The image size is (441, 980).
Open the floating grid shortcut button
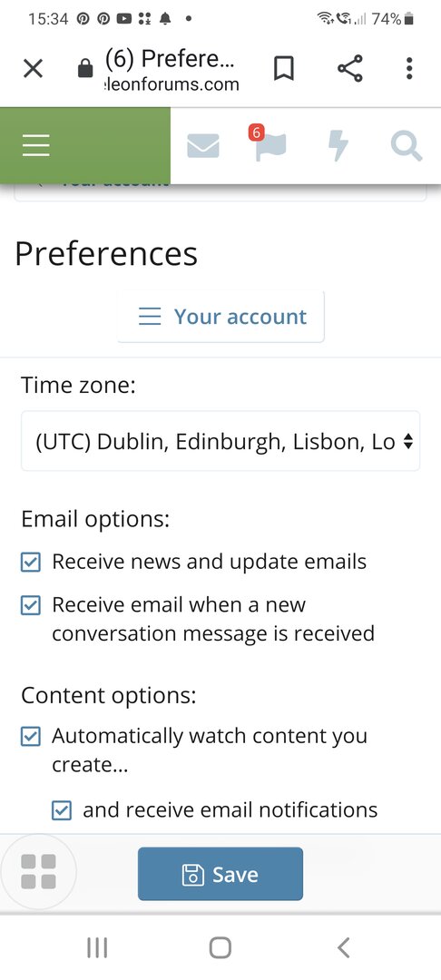[x=39, y=871]
